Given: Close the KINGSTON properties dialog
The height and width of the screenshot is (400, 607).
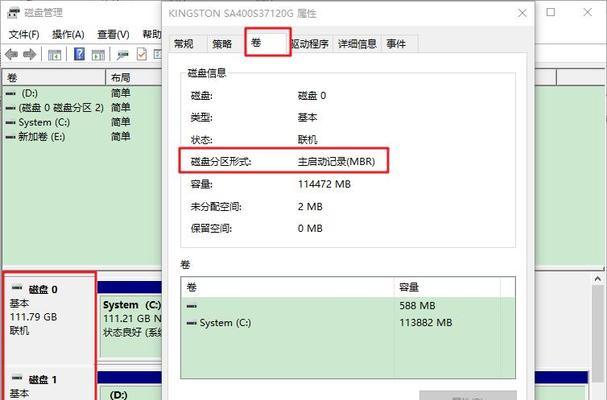Looking at the screenshot, I should point(522,13).
